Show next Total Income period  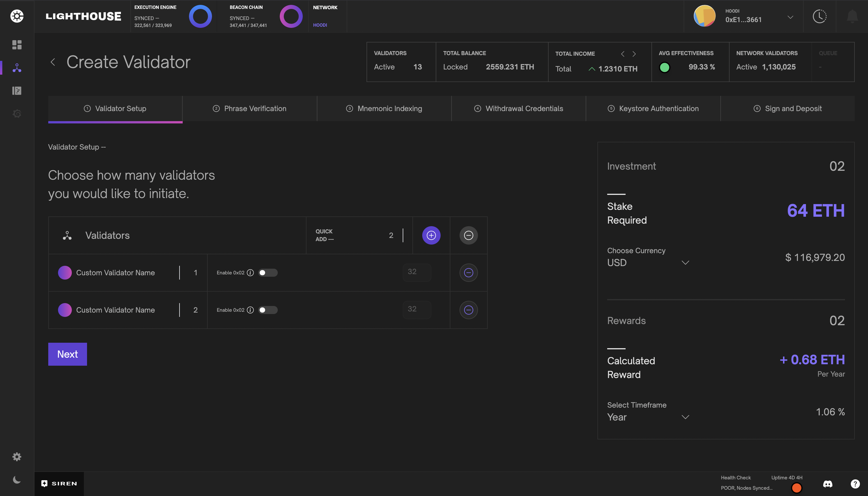(634, 54)
